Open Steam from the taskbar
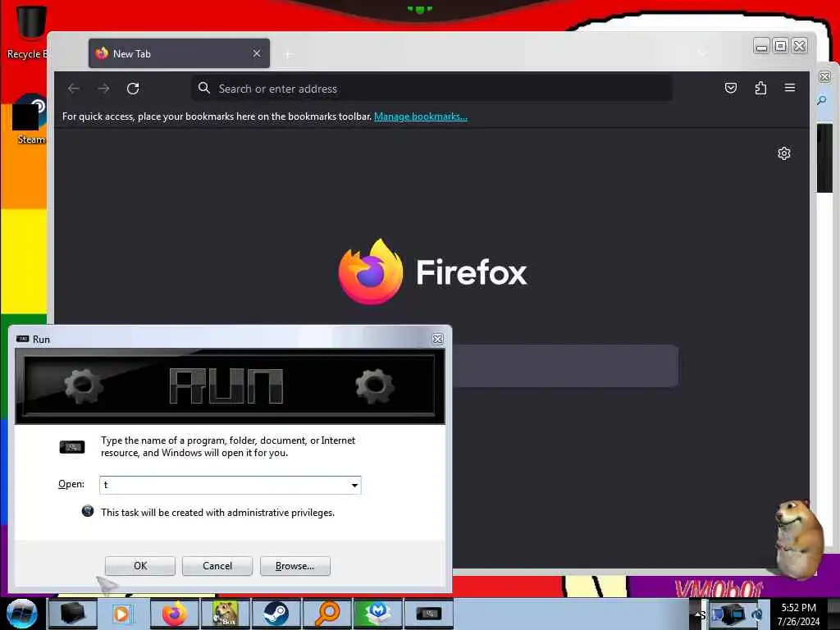Viewport: 840px width, 630px height. (x=276, y=614)
